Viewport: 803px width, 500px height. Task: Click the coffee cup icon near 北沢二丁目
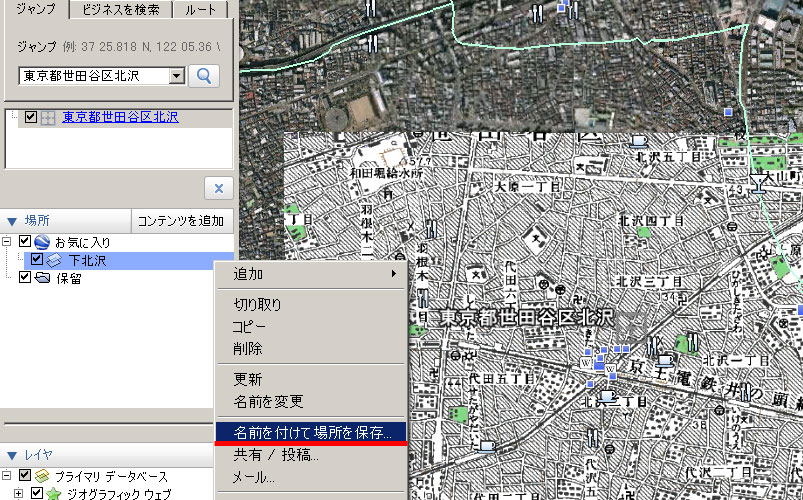pos(607,395)
